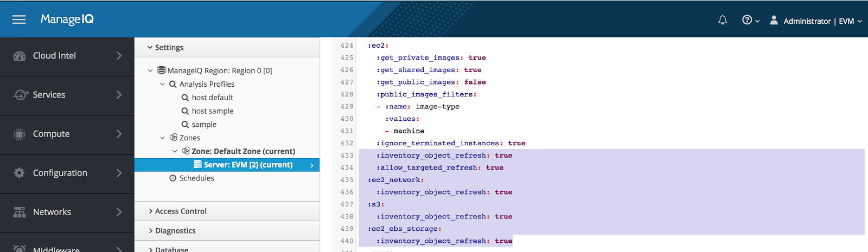Click the host default magnifier icon
Screen dimensions: 868x252
pos(185,98)
